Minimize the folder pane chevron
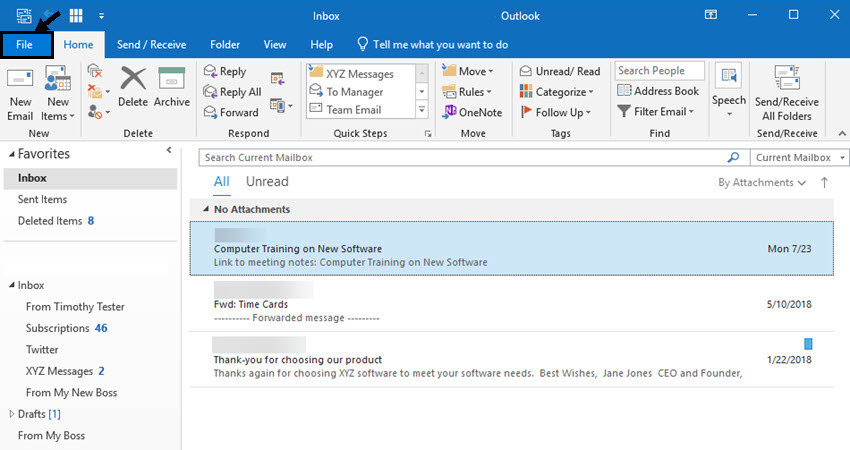This screenshot has height=450, width=850. coord(169,150)
